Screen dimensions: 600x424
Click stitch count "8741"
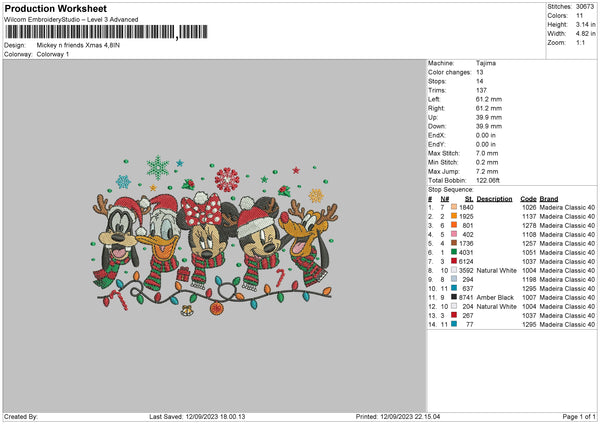point(466,297)
